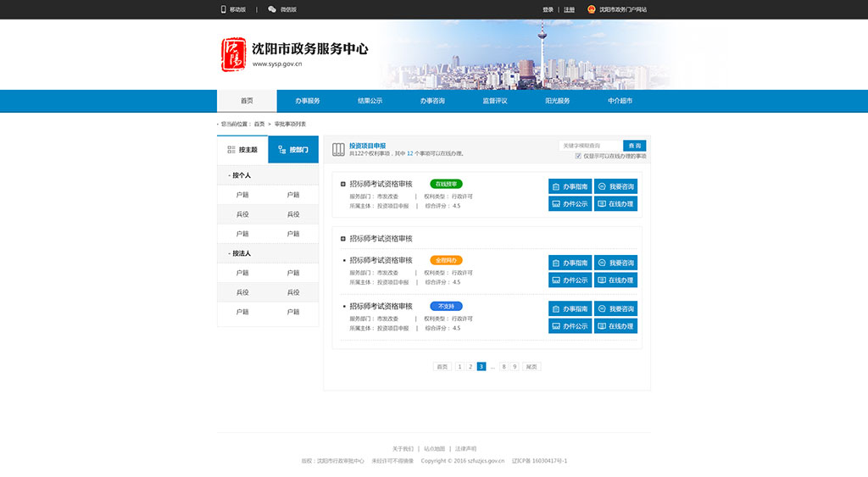868x477 pixels.
Task: Click the hierarchy icon on 按部门 tab
Action: tap(281, 149)
